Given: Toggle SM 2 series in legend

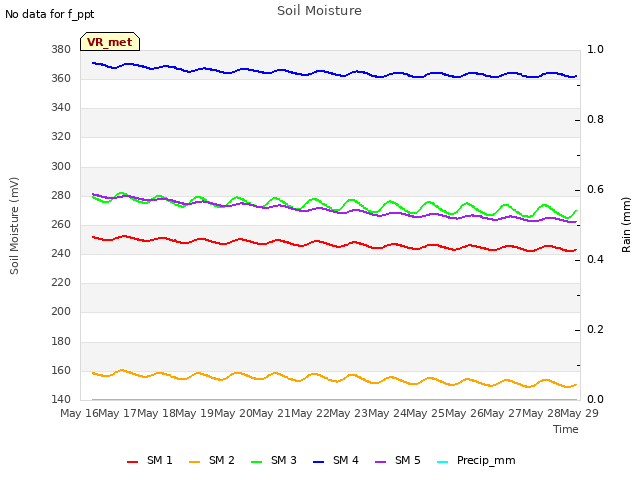Looking at the screenshot, I should coord(212,460).
